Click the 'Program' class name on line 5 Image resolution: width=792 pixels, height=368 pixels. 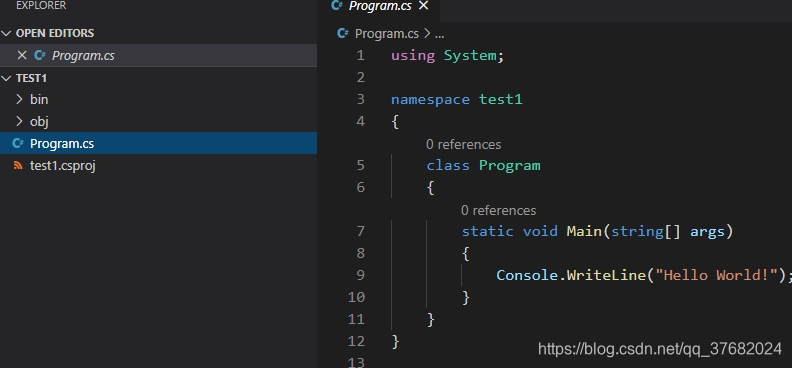point(510,166)
